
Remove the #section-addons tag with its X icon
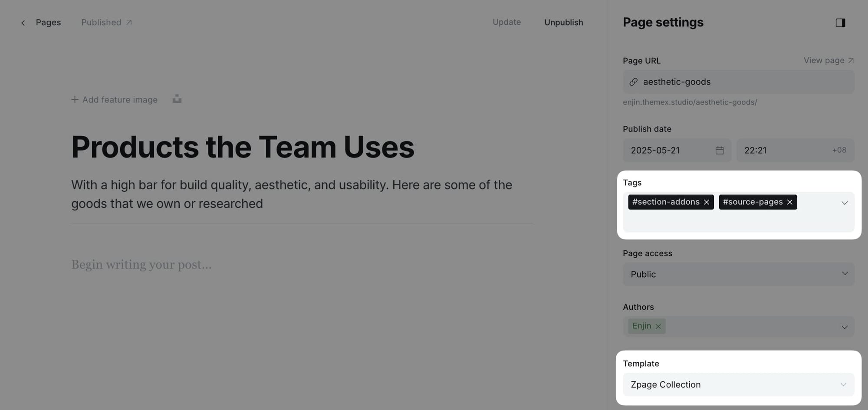(707, 202)
